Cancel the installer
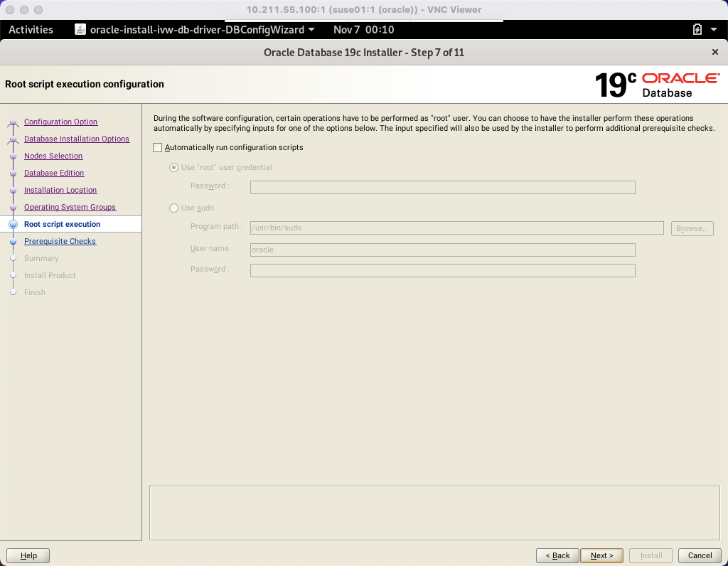The width and height of the screenshot is (728, 566). [700, 556]
